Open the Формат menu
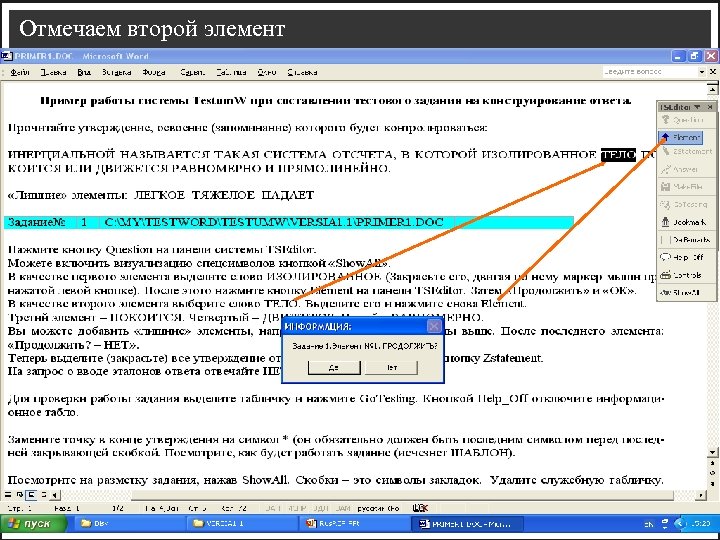 pyautogui.click(x=154, y=72)
